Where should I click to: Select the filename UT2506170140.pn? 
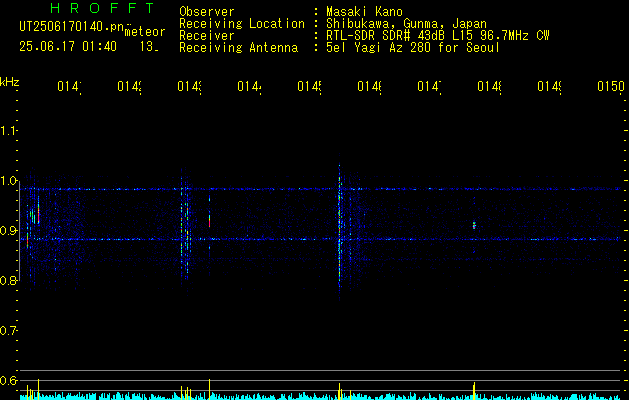(71, 27)
